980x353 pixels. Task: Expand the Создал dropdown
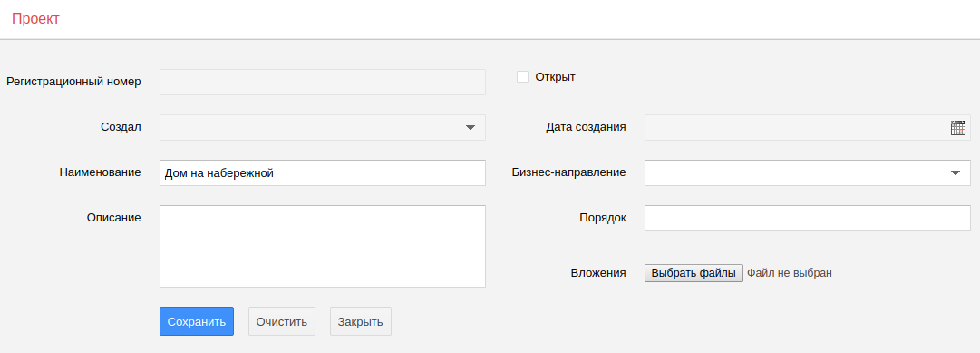(470, 128)
